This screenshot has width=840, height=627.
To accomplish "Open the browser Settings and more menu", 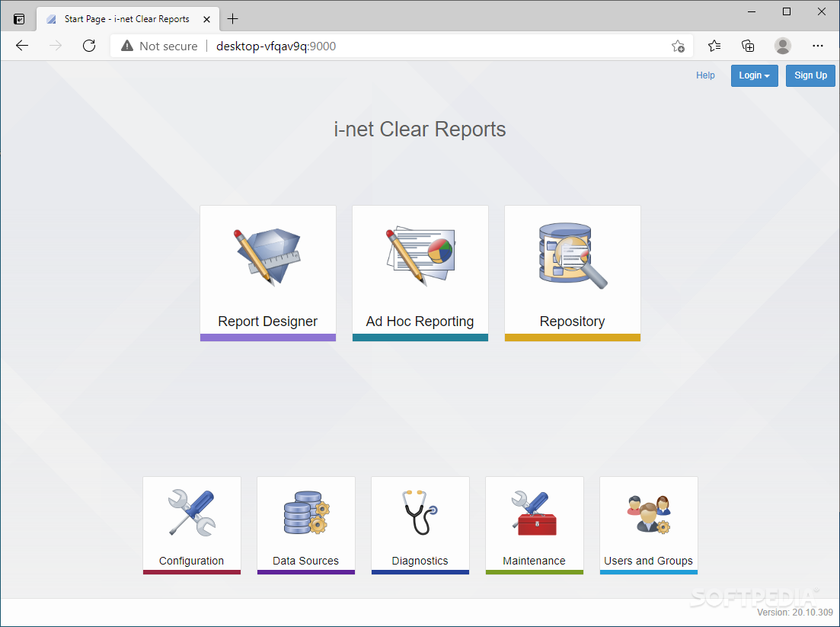I will (817, 46).
